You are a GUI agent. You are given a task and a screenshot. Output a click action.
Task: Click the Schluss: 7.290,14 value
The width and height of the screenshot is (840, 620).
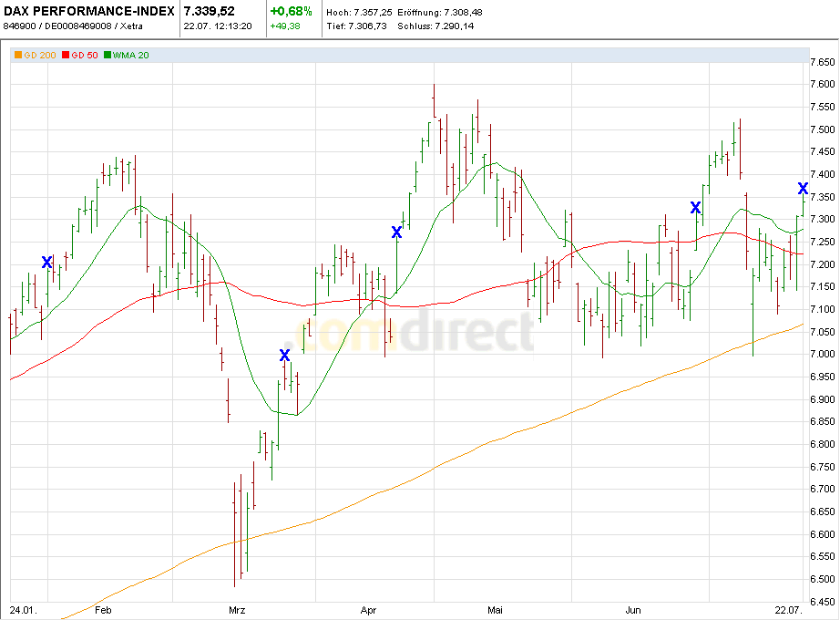point(435,26)
